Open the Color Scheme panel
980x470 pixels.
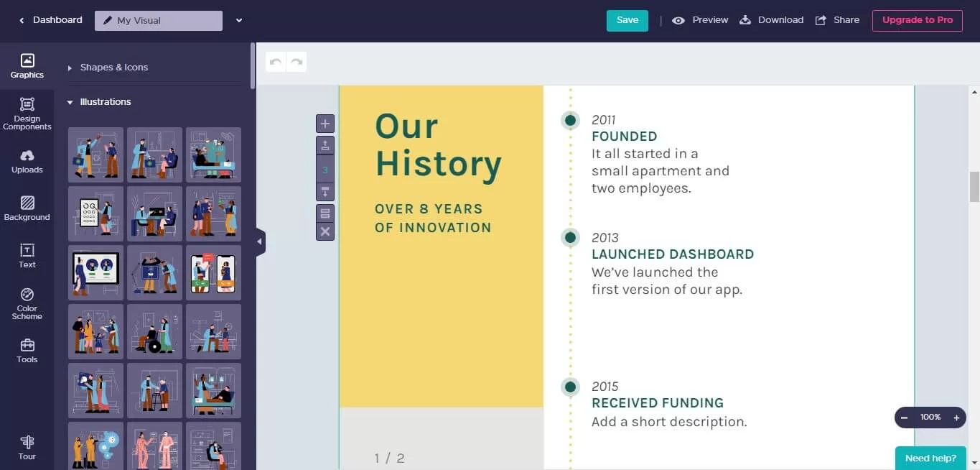pyautogui.click(x=27, y=303)
